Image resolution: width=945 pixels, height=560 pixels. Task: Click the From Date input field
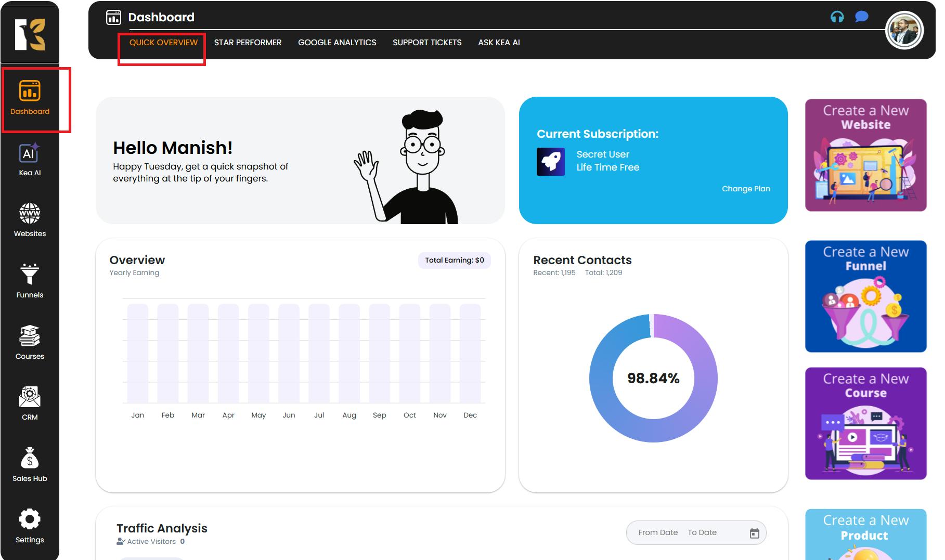658,532
